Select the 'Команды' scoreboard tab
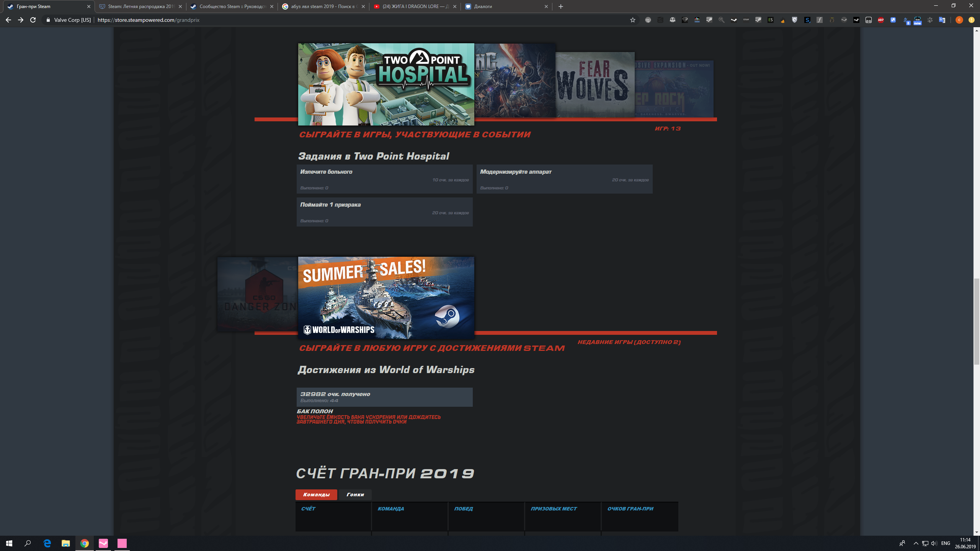980x551 pixels. point(316,494)
